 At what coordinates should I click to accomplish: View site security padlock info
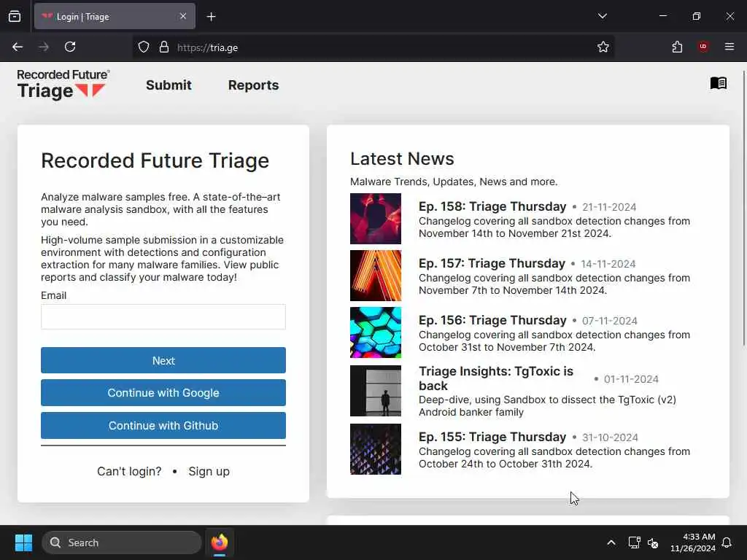[x=164, y=47]
